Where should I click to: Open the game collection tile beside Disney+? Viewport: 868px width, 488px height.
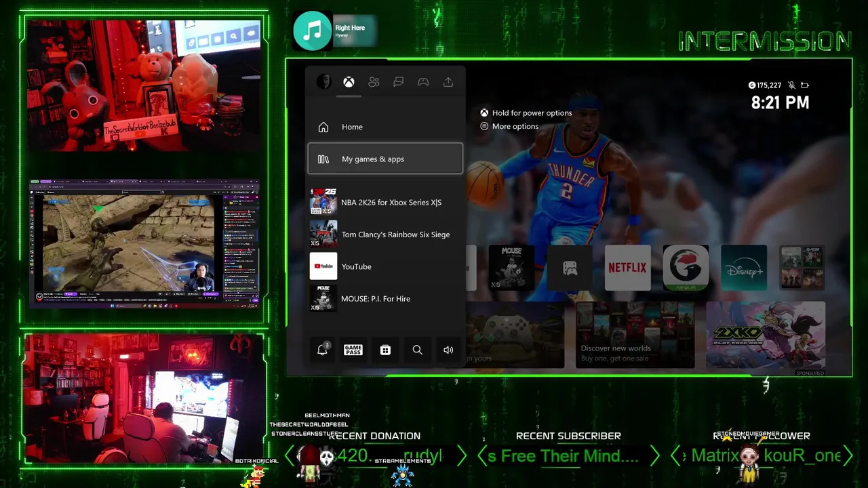pyautogui.click(x=802, y=268)
